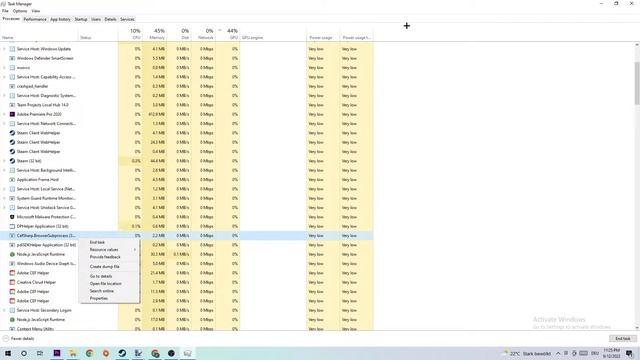Expand Service Host: Capability Access row
This screenshot has width=640, height=360.
(4, 77)
